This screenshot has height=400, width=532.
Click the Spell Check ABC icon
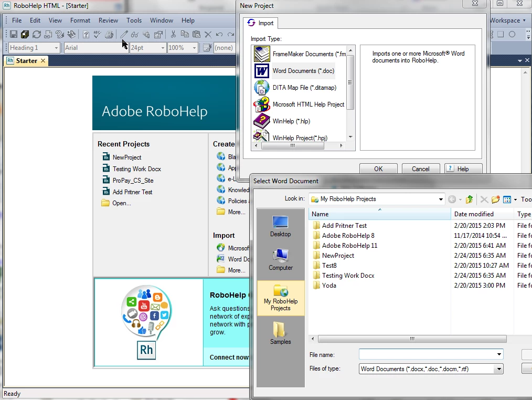(98, 34)
